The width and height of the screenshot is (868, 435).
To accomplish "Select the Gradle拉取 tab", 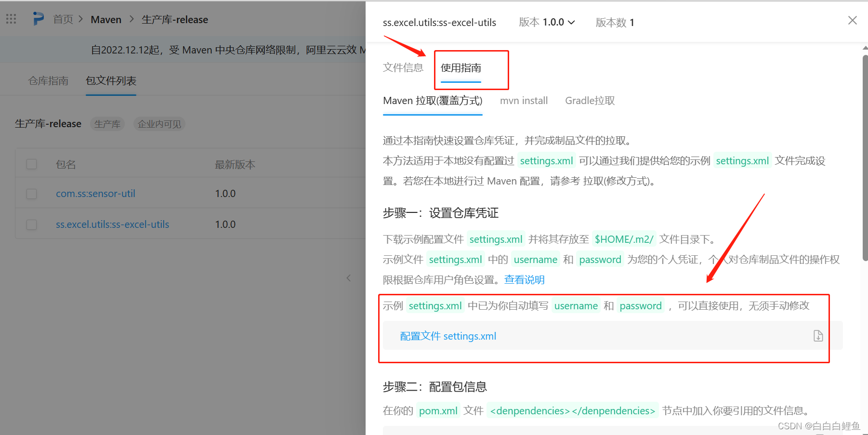I will point(590,101).
